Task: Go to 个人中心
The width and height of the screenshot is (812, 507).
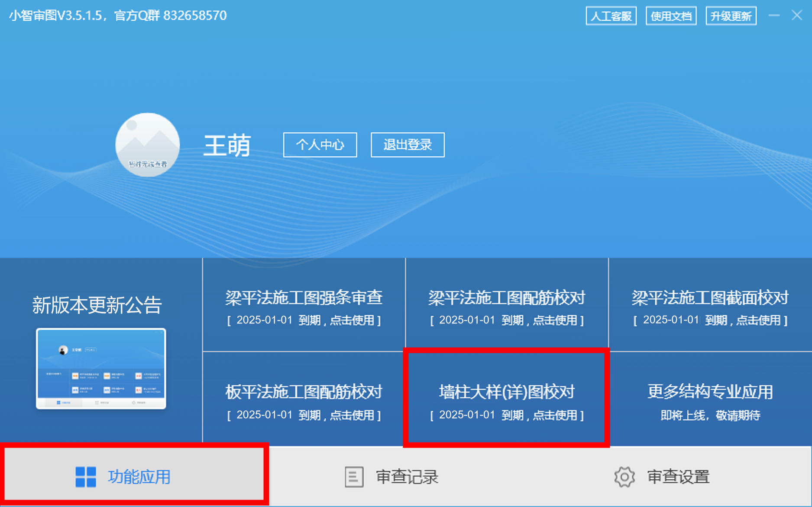Action: coord(320,145)
